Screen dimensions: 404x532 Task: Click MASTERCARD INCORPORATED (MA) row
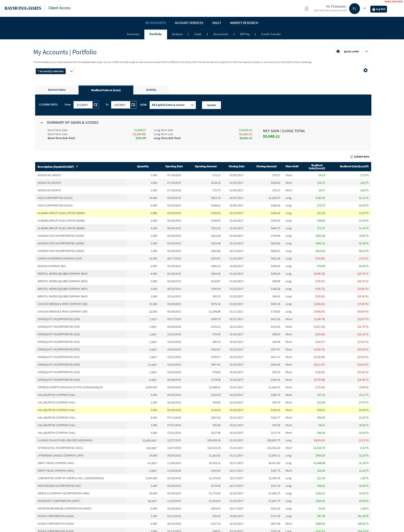coord(203,486)
